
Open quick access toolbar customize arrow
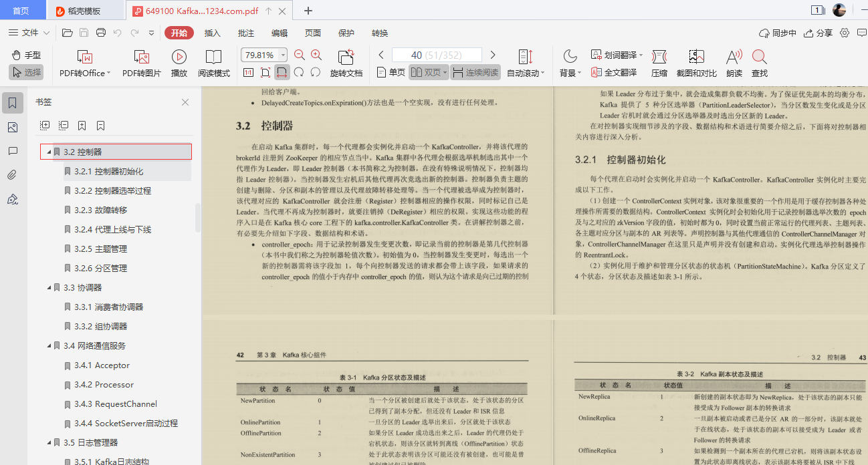pos(151,33)
